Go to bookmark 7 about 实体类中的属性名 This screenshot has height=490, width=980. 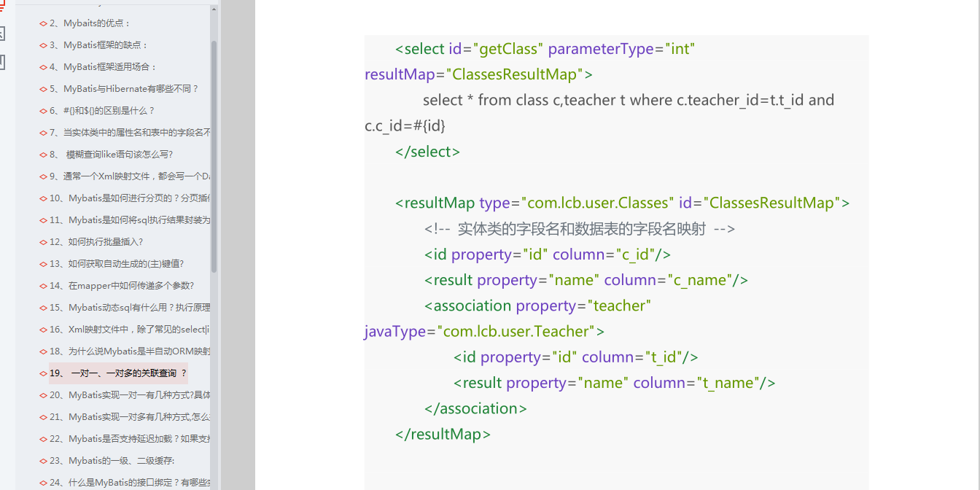coord(130,133)
